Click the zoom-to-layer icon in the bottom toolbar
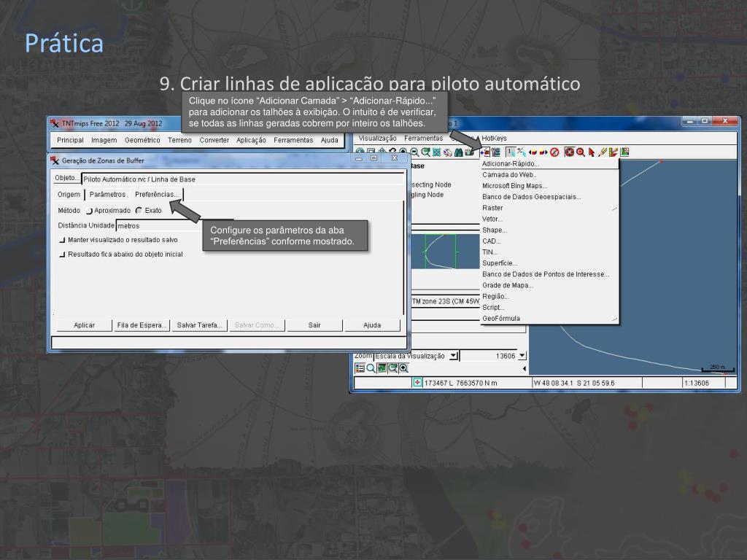747x560 pixels. [x=392, y=368]
